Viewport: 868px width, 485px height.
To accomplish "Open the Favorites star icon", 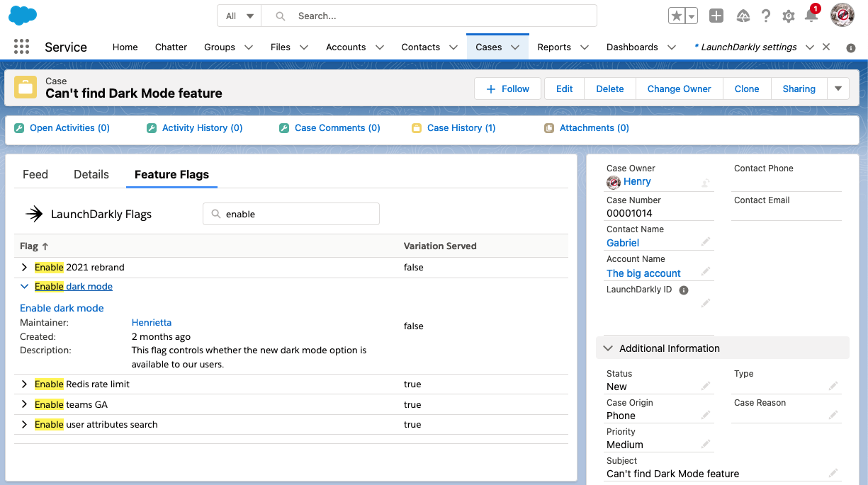I will click(677, 16).
